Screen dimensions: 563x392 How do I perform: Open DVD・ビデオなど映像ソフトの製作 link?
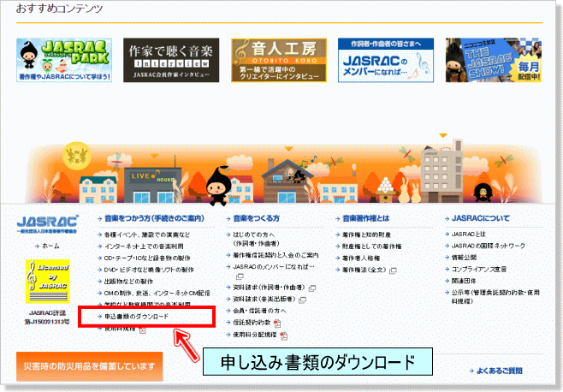(x=149, y=270)
